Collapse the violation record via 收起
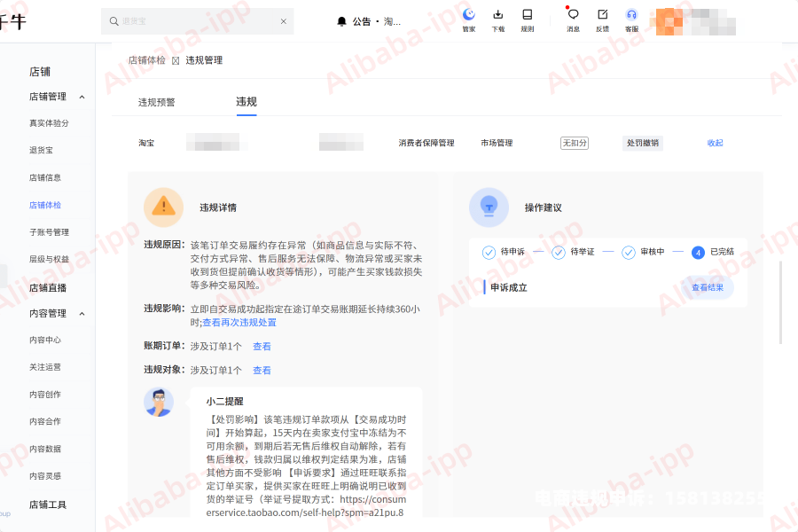This screenshot has height=532, width=798. coord(715,143)
